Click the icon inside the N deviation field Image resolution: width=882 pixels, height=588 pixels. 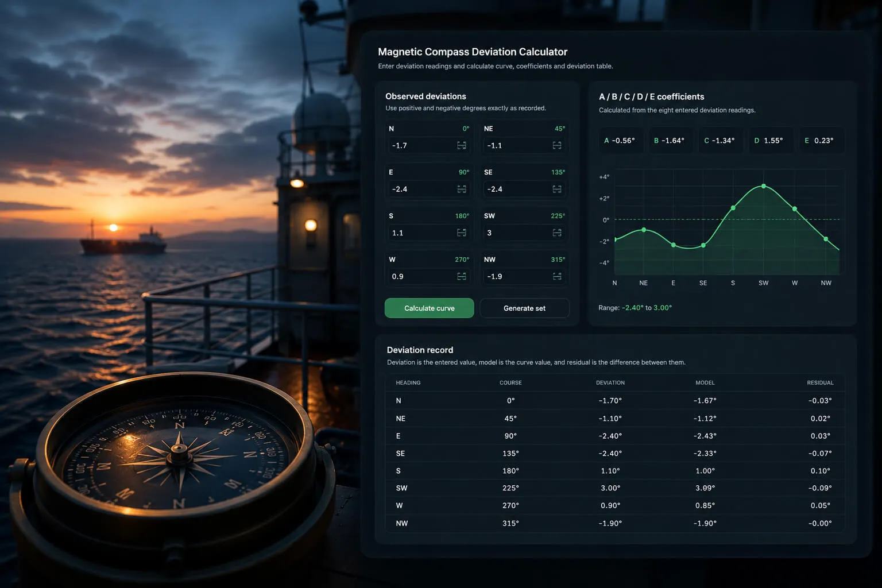click(462, 145)
